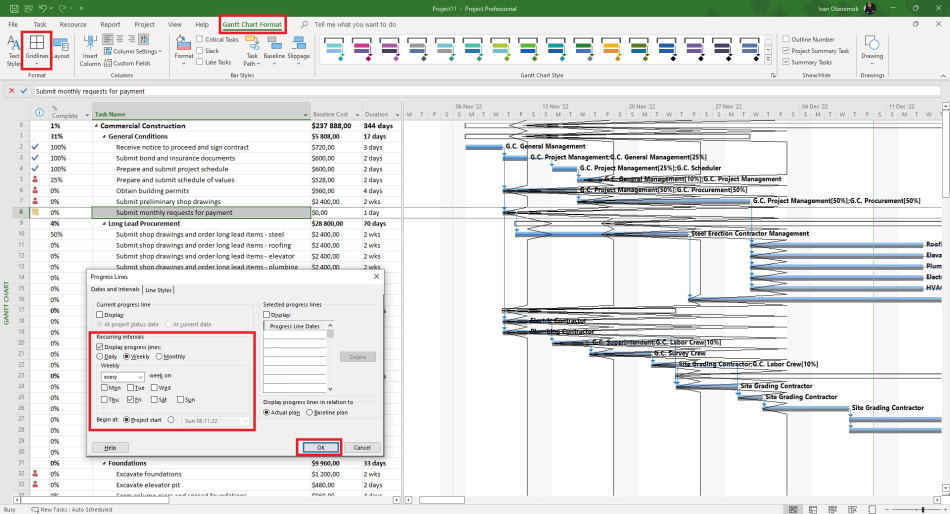
Task: Switch to the Report ribbon tab
Action: [110, 24]
